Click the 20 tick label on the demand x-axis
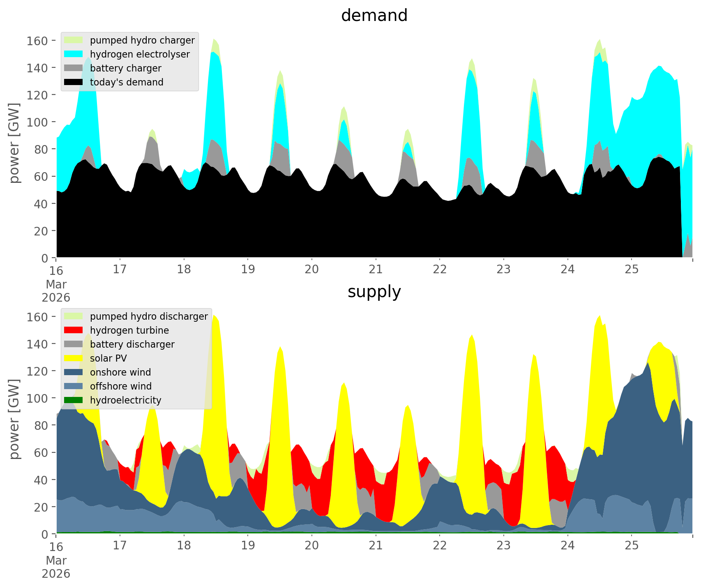 pyautogui.click(x=312, y=270)
